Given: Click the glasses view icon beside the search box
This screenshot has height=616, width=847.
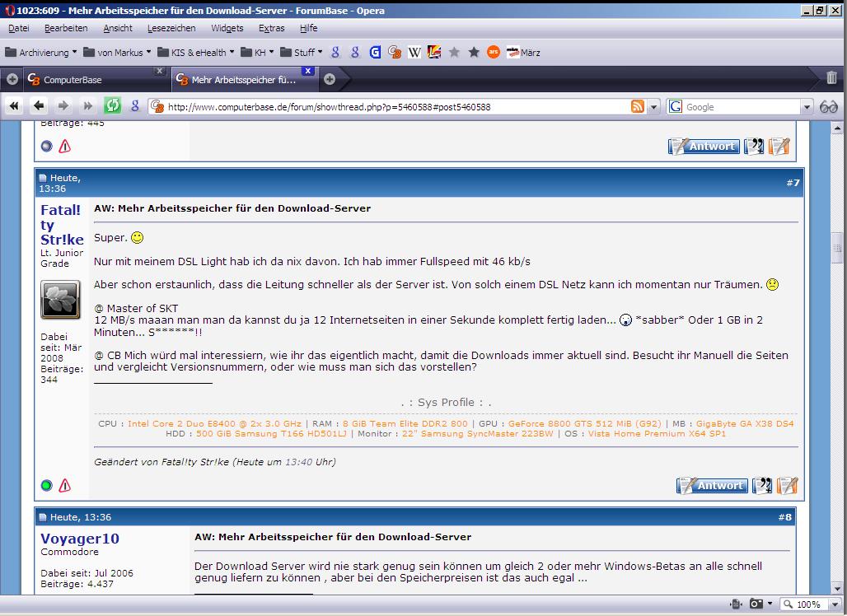Looking at the screenshot, I should pyautogui.click(x=829, y=107).
